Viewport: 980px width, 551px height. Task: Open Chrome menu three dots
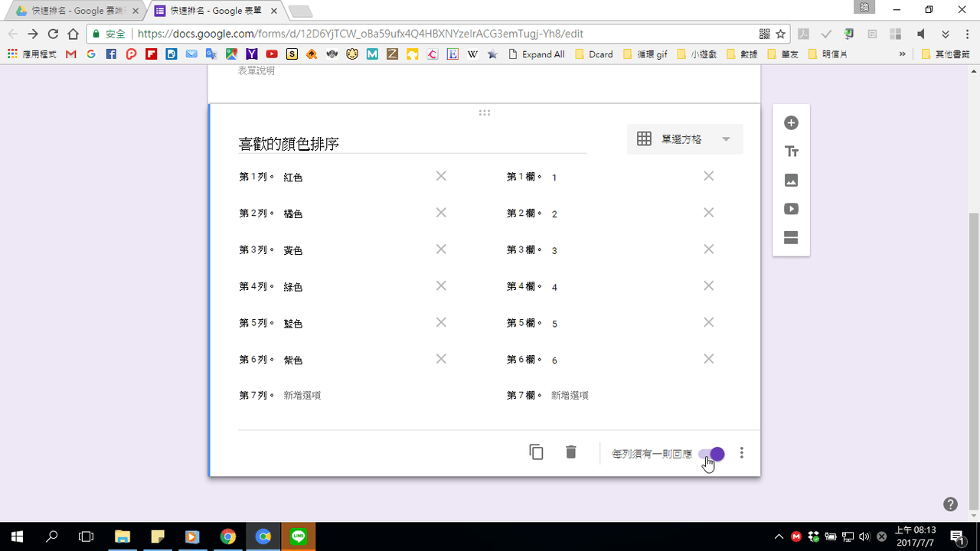click(x=967, y=34)
